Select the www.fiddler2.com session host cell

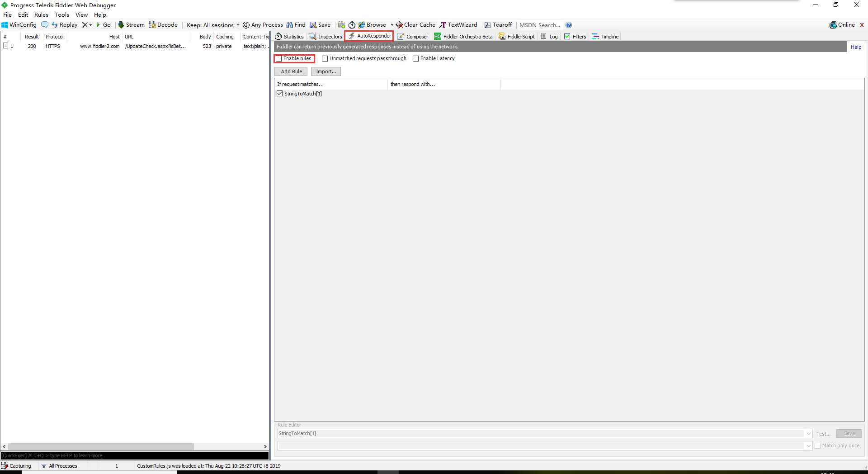click(x=99, y=46)
